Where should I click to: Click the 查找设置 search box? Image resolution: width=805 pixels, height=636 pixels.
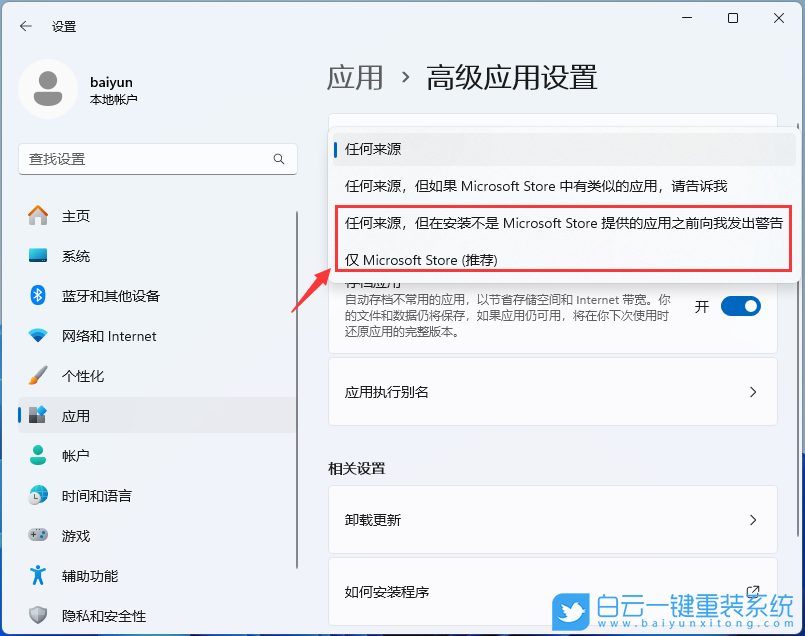(150, 159)
